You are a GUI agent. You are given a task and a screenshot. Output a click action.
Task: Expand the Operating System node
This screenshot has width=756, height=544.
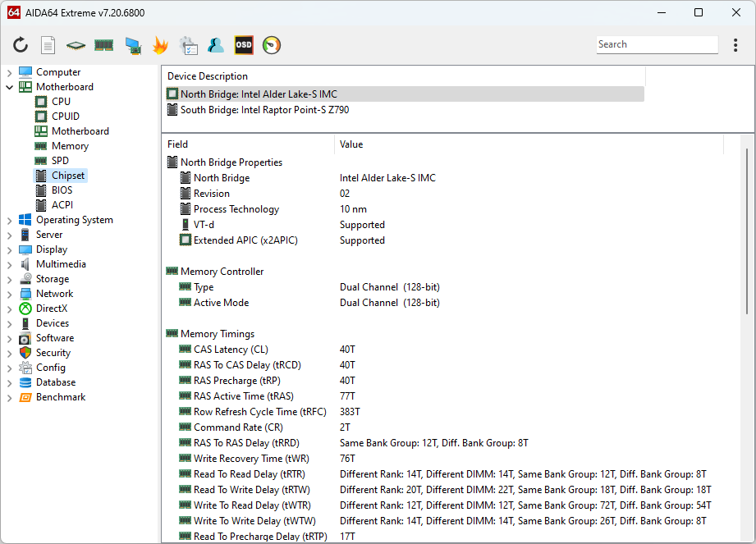(x=9, y=220)
